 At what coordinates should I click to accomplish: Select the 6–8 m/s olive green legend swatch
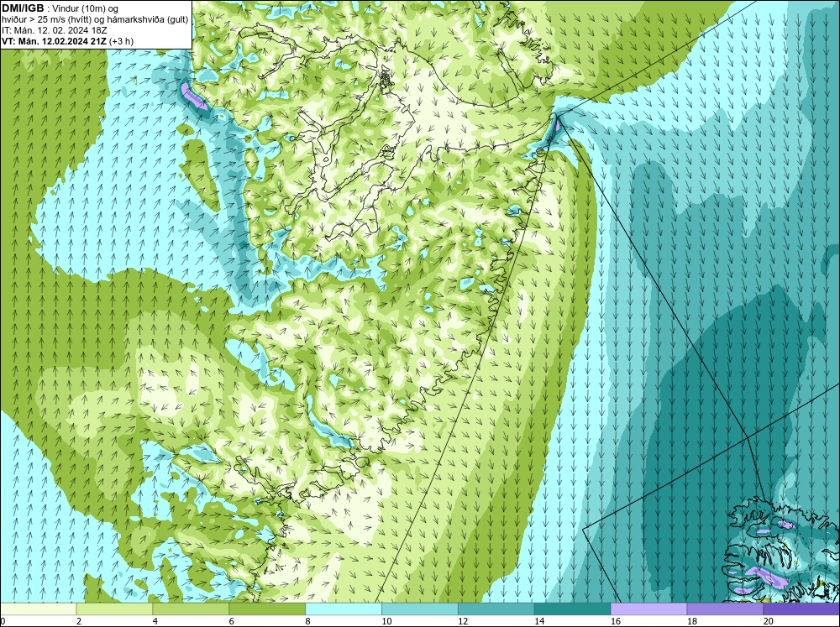coord(267,609)
